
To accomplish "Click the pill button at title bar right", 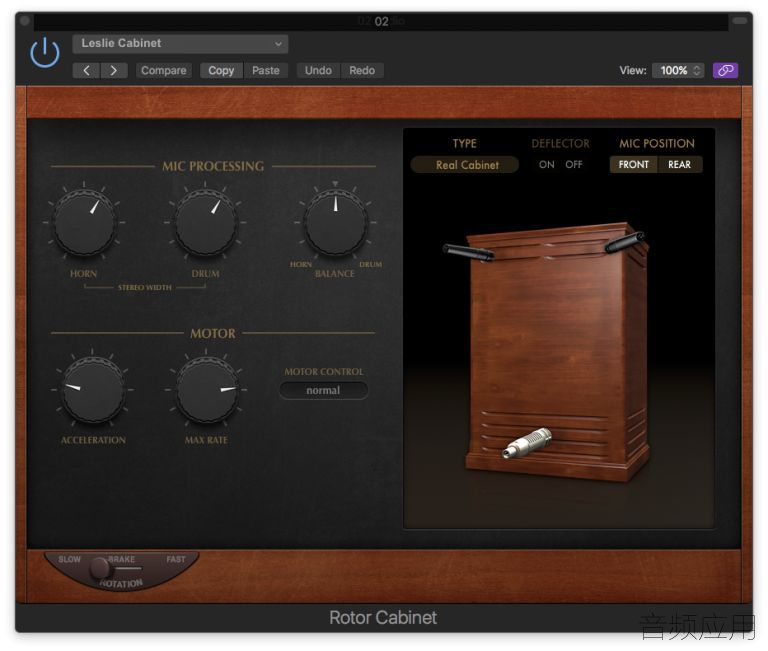I will (740, 21).
